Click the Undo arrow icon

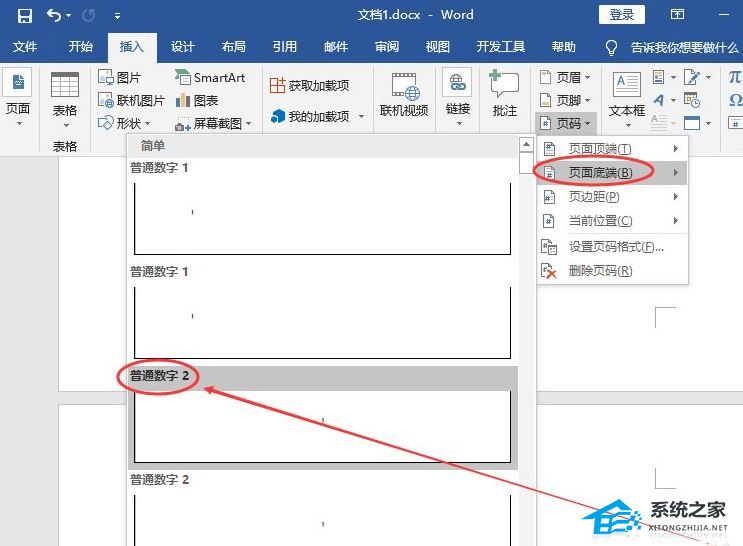click(x=54, y=16)
